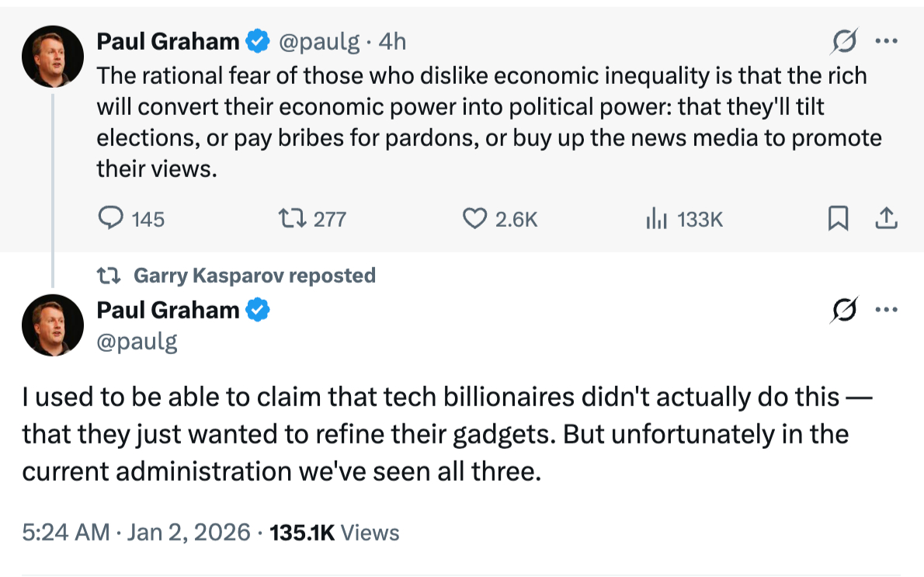Like the tweet with 2.6K likes
This screenshot has width=924, height=577.
[x=474, y=220]
